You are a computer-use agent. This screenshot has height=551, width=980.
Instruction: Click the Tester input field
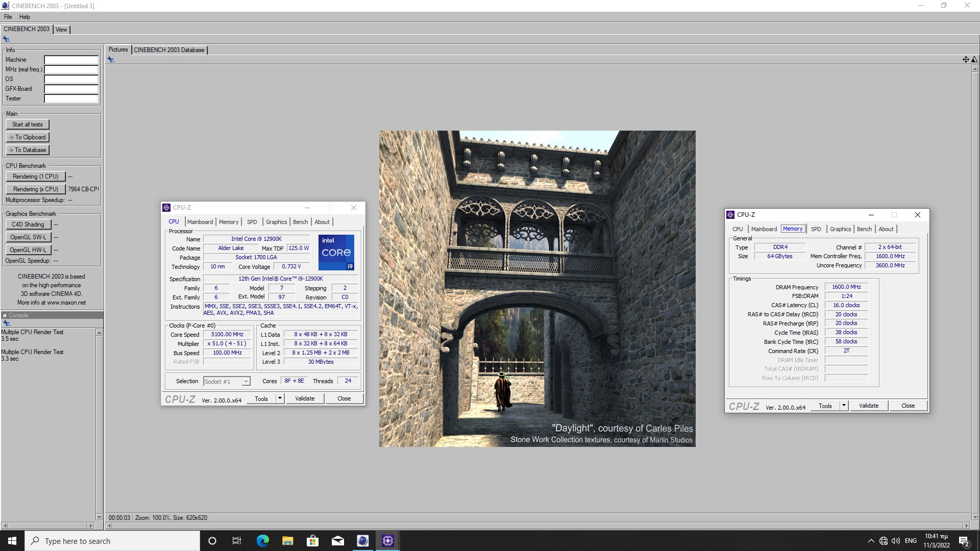click(x=71, y=98)
